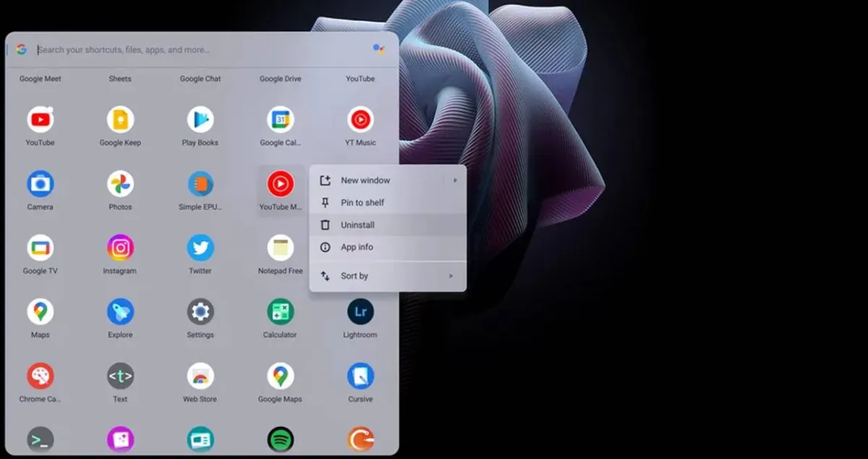Screen dimensions: 868x459
Task: Launch the Calculator app
Action: coord(280,312)
